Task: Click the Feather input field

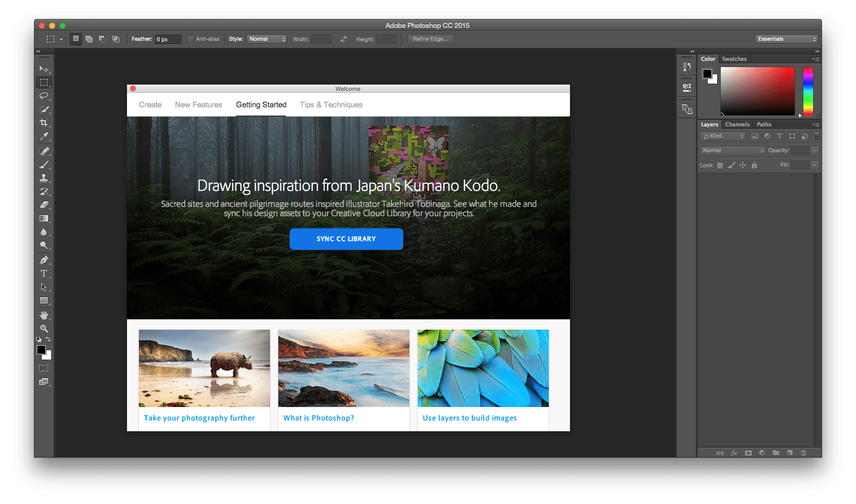Action: pyautogui.click(x=168, y=39)
